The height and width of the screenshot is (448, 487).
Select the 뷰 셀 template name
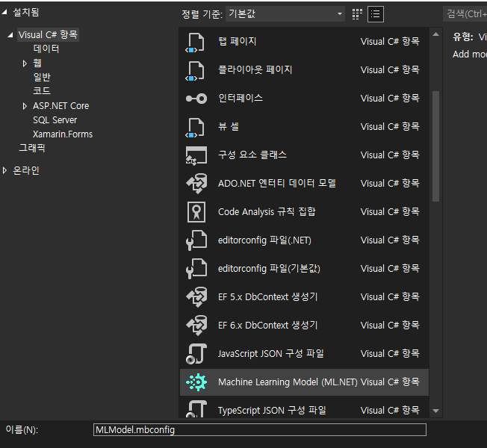pos(229,127)
